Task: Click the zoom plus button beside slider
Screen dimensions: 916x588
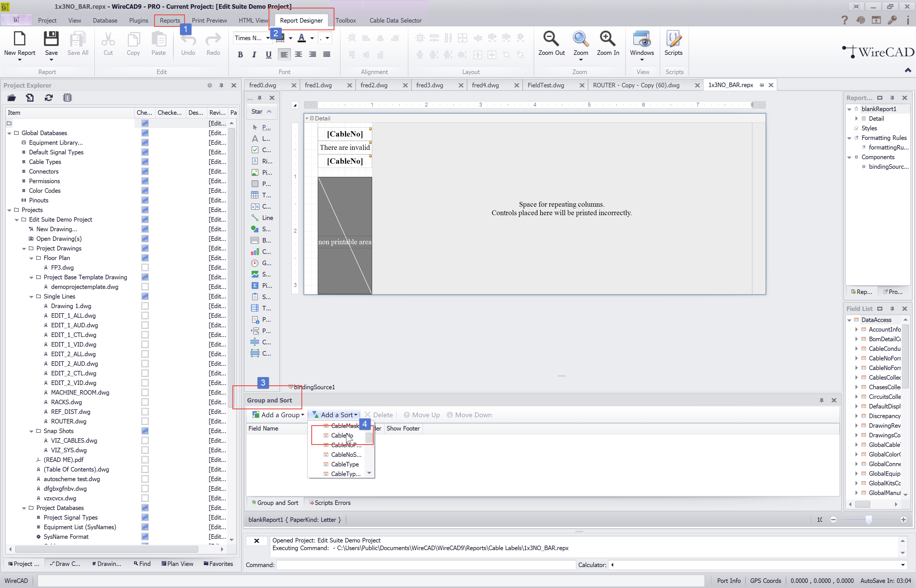Action: [903, 520]
